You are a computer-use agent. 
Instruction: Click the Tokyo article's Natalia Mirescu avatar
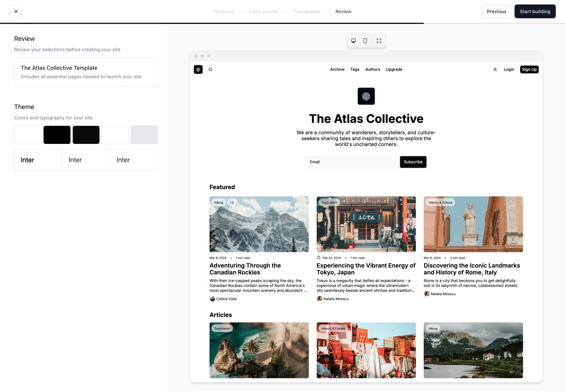[319, 299]
